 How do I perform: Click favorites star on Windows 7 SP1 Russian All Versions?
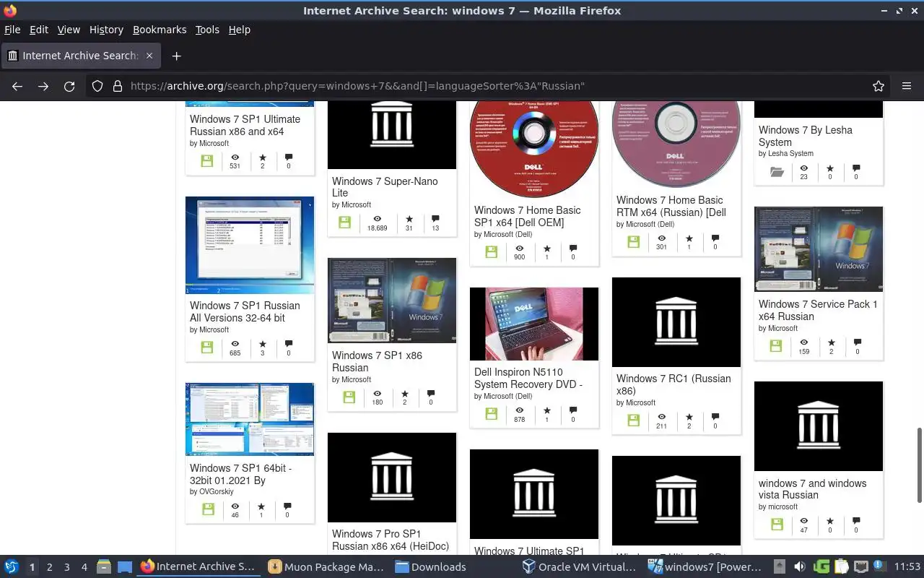pos(263,344)
